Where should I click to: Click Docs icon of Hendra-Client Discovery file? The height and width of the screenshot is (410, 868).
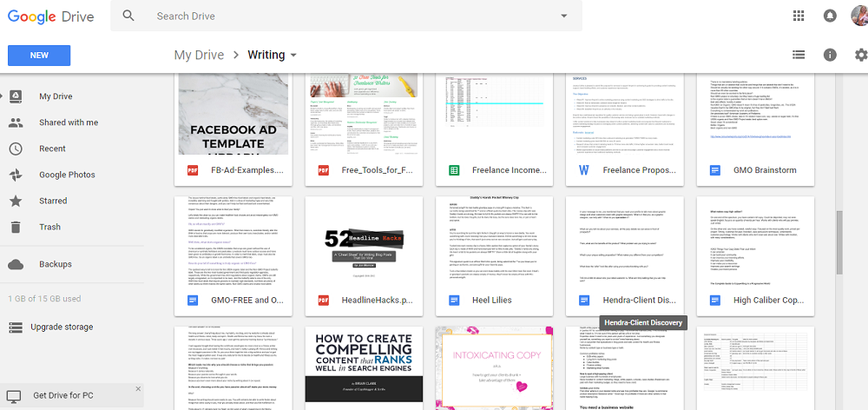(x=584, y=301)
